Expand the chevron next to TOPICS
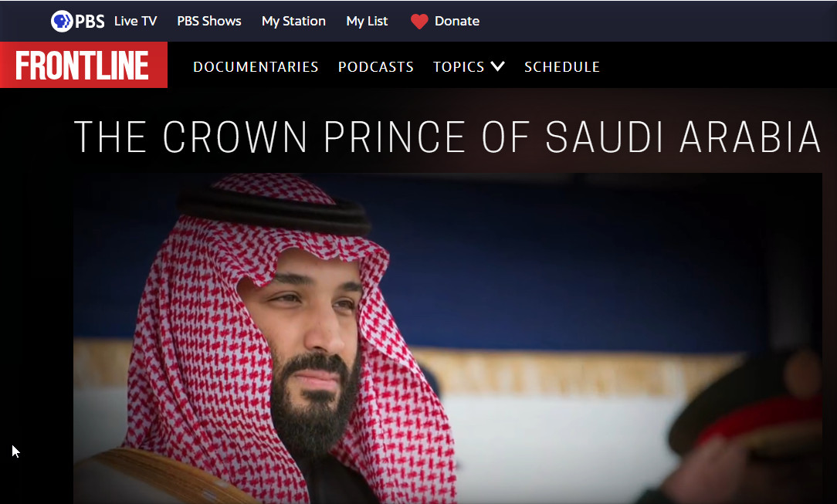The width and height of the screenshot is (837, 504). [497, 66]
